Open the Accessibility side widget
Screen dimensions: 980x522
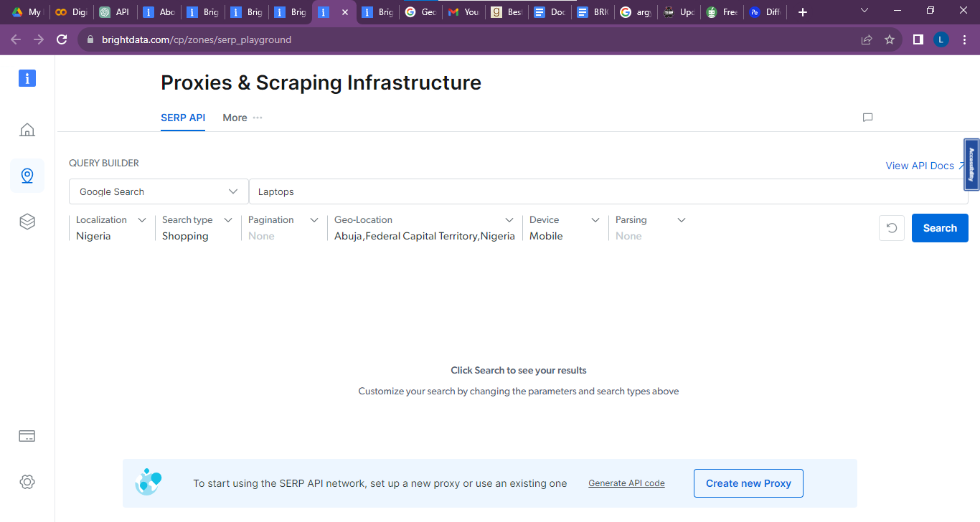tap(971, 164)
